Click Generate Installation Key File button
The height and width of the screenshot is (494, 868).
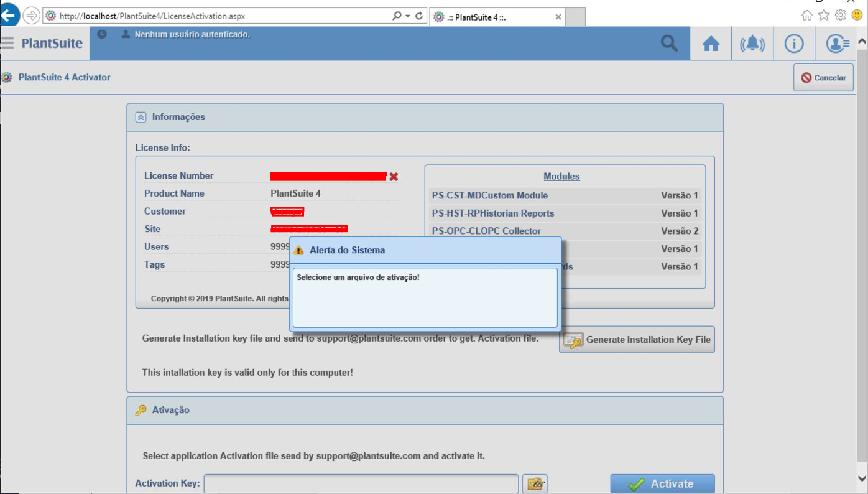(x=637, y=340)
